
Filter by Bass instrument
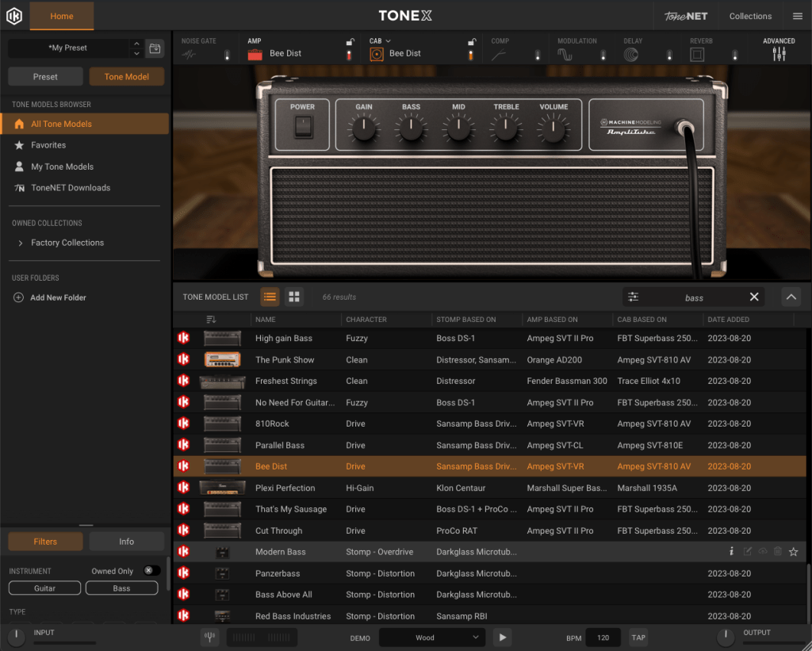[x=121, y=588]
